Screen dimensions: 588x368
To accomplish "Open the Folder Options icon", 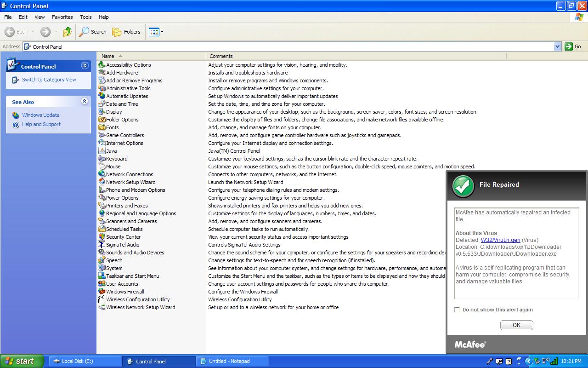I will [102, 120].
